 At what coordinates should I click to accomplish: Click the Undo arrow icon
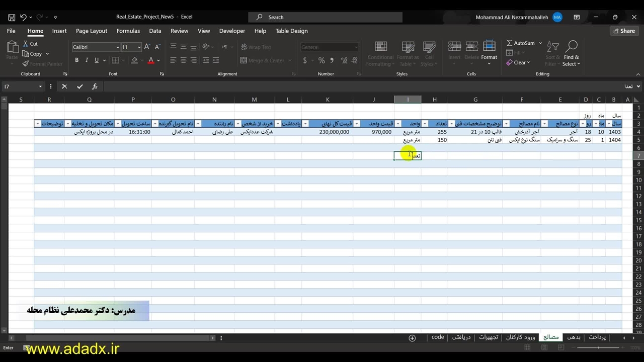tap(23, 17)
